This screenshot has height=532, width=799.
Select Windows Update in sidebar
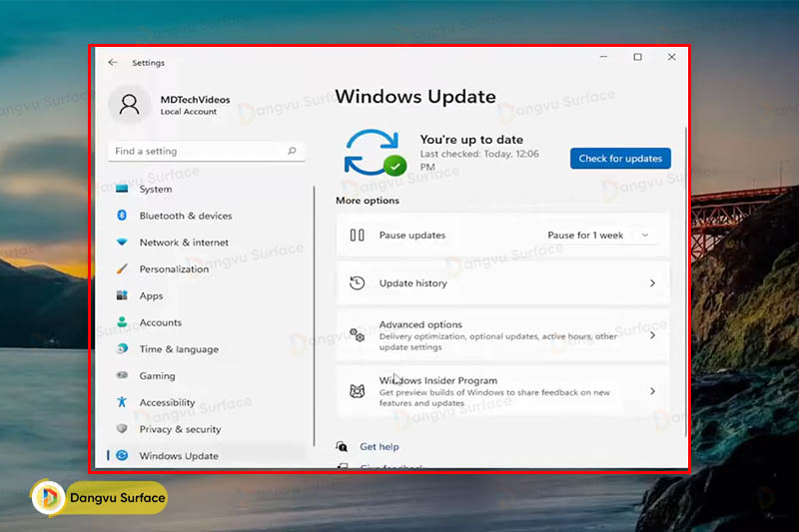point(207,455)
